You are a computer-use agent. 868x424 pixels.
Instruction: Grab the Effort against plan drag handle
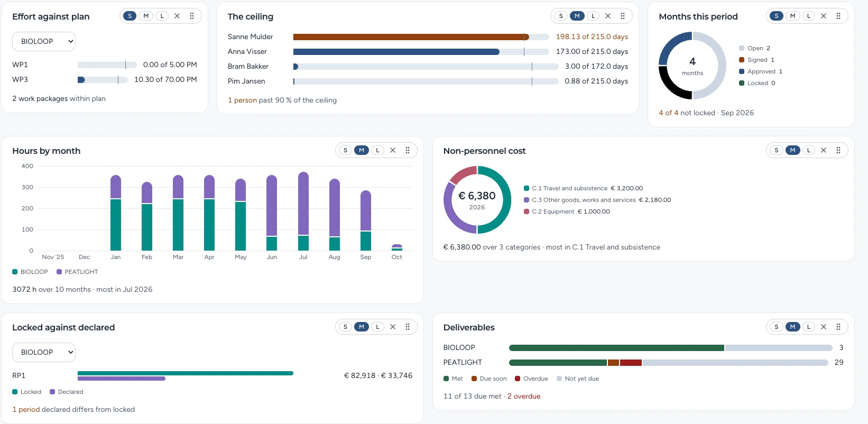click(x=192, y=16)
